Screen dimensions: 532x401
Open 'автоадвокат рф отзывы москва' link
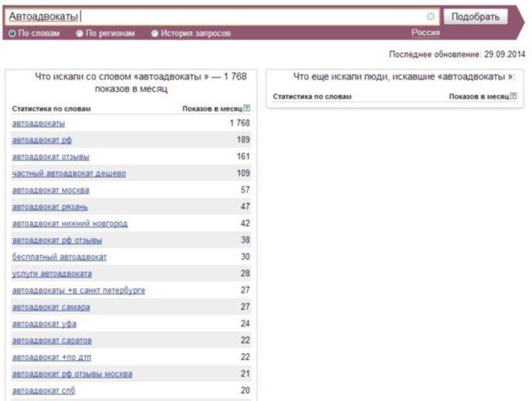[72, 374]
